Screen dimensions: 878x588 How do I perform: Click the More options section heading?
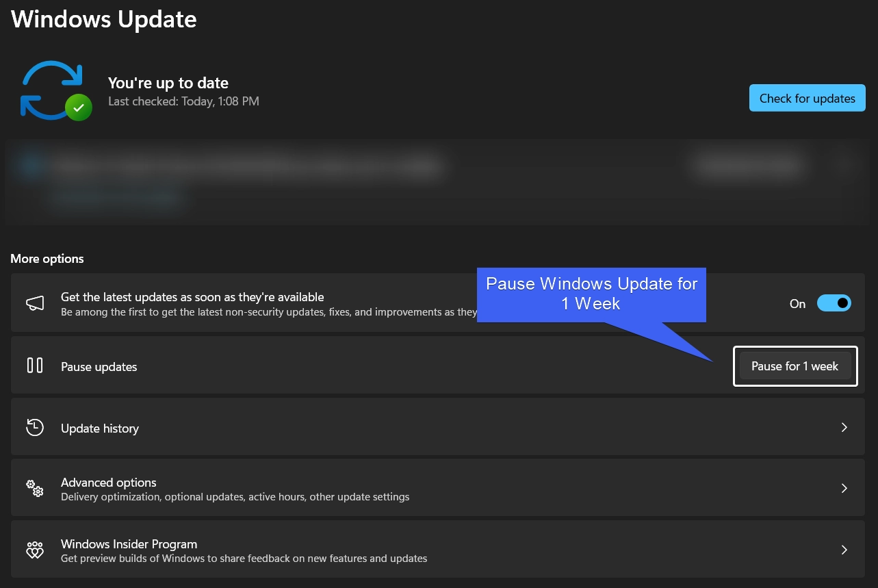coord(47,259)
